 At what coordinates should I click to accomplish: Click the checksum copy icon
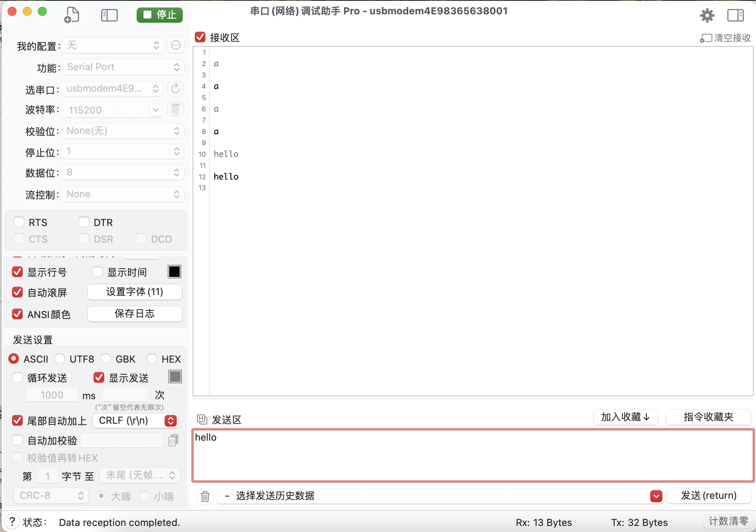173,440
